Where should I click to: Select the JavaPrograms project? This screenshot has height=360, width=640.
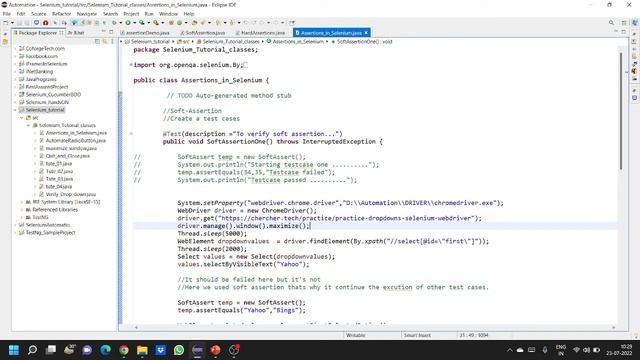pos(38,79)
